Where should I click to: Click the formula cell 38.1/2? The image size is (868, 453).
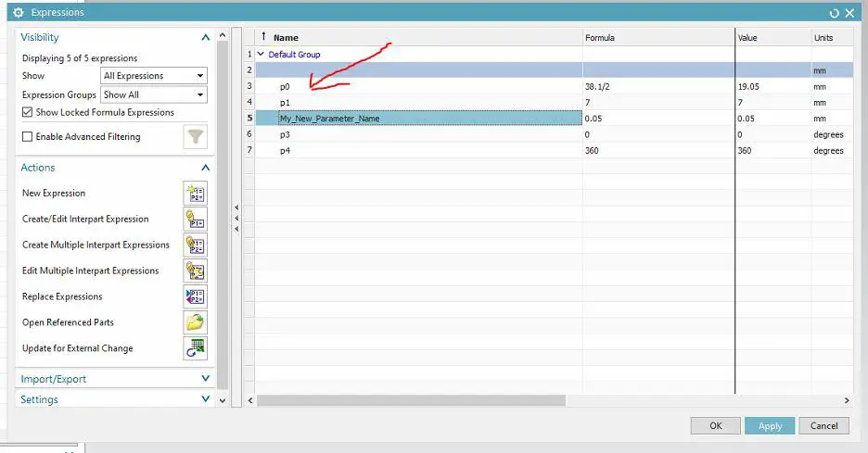[658, 86]
